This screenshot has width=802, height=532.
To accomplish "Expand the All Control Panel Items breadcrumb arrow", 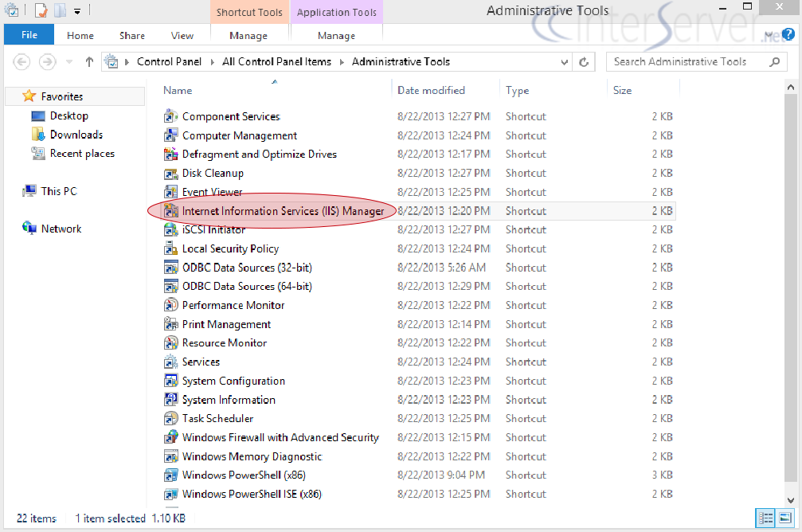I will pos(342,62).
